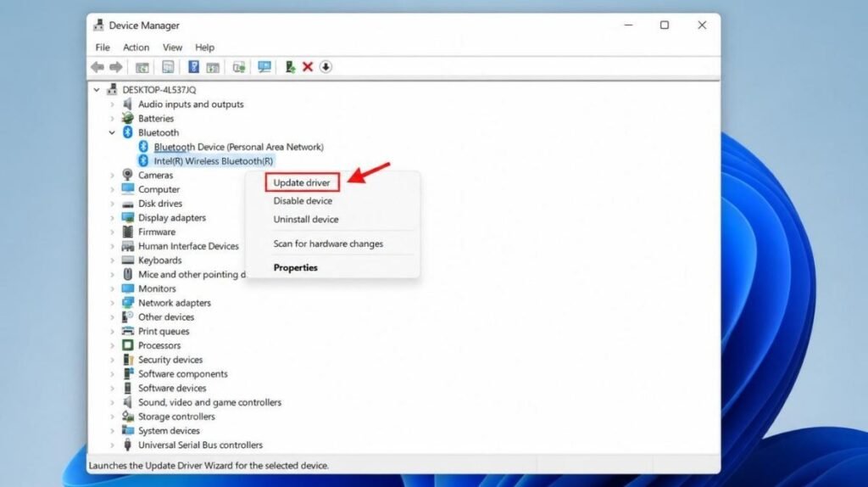Maximize the Device Manager window
Screen dimensions: 868x487
[x=665, y=25]
